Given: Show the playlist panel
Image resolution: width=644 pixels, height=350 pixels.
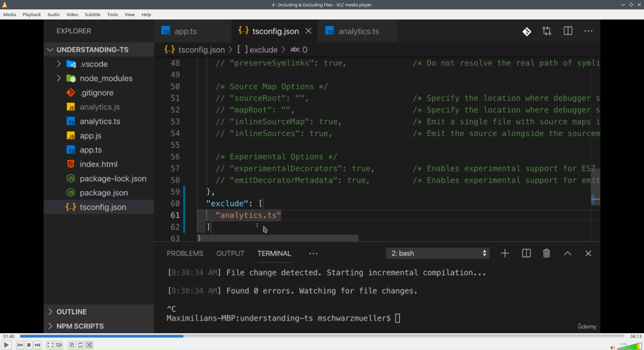Looking at the screenshot, I should click(x=72, y=345).
